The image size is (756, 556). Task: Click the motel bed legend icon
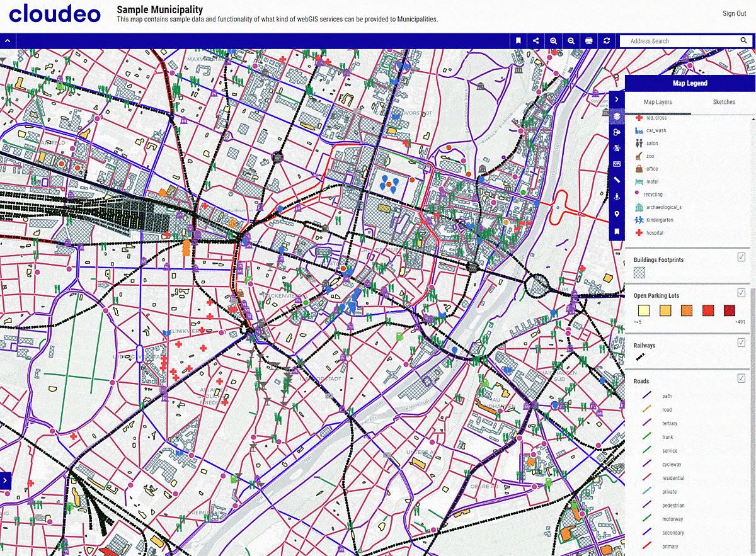coord(639,181)
